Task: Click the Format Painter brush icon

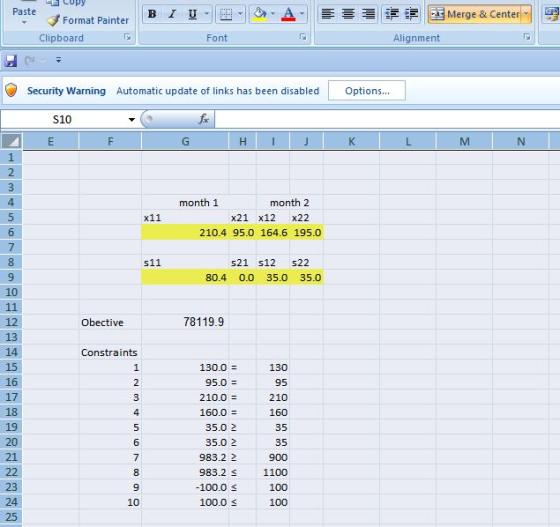Action: coord(54,20)
